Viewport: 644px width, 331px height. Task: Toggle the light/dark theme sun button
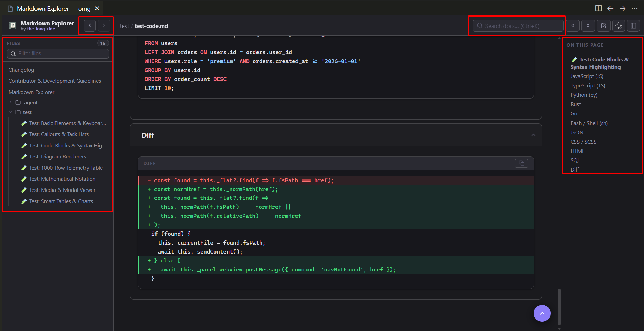[x=619, y=26]
